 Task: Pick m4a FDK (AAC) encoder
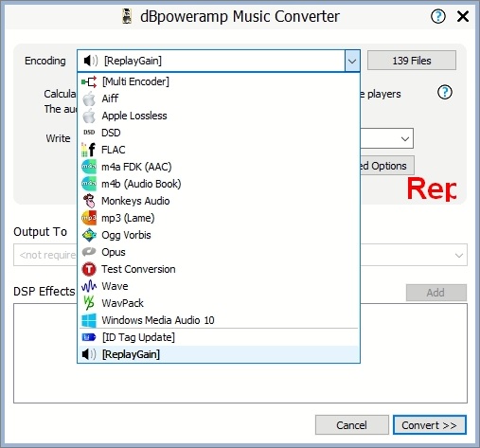pyautogui.click(x=219, y=167)
